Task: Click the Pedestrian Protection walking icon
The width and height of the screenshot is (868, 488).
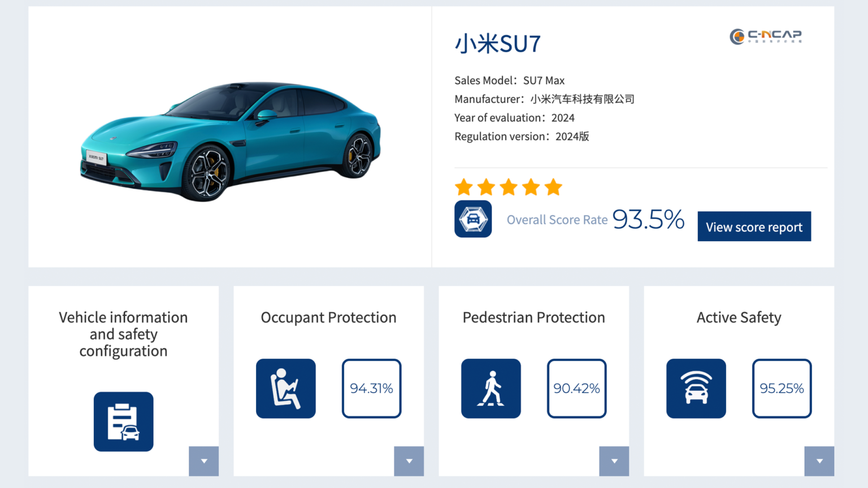Action: (x=491, y=389)
